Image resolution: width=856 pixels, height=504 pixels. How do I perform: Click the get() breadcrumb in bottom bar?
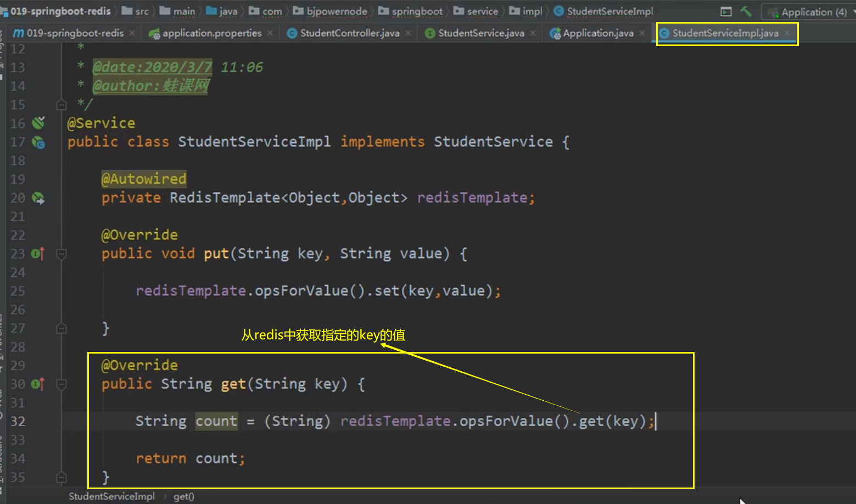click(184, 496)
